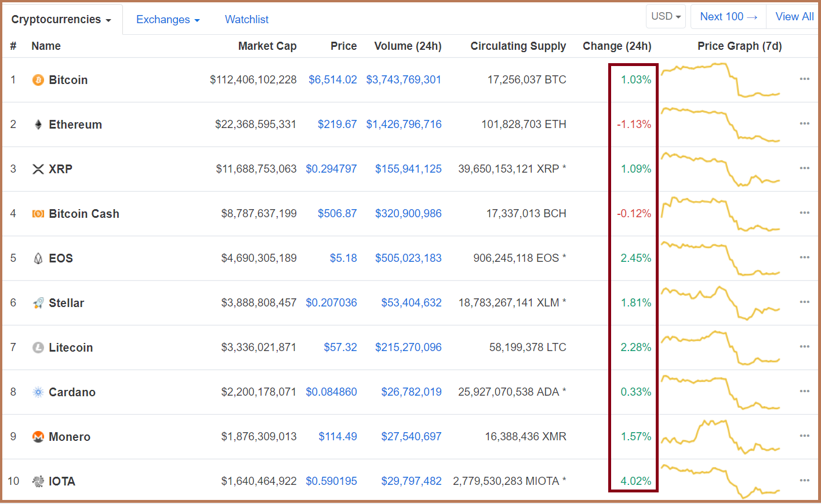Open the USD currency selector
The height and width of the screenshot is (504, 821).
click(x=666, y=17)
